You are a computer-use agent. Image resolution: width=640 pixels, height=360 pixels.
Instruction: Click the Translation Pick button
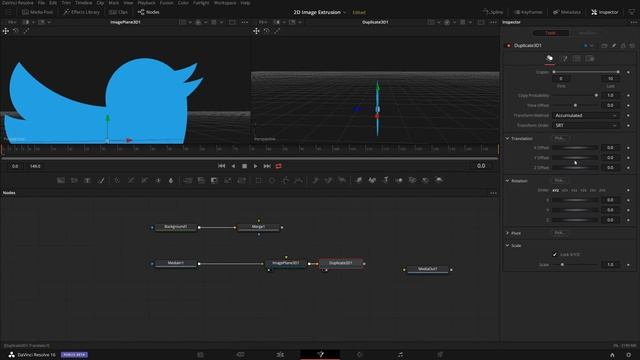coord(560,138)
